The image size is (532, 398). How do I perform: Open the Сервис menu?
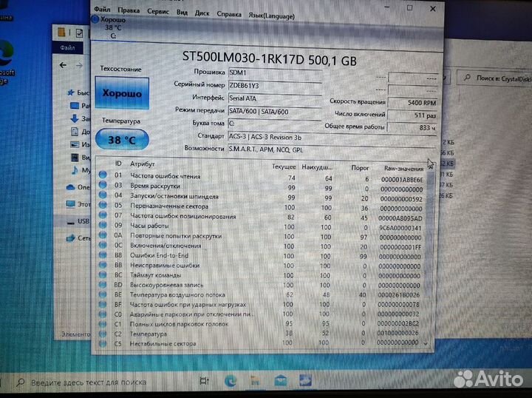[x=158, y=11]
